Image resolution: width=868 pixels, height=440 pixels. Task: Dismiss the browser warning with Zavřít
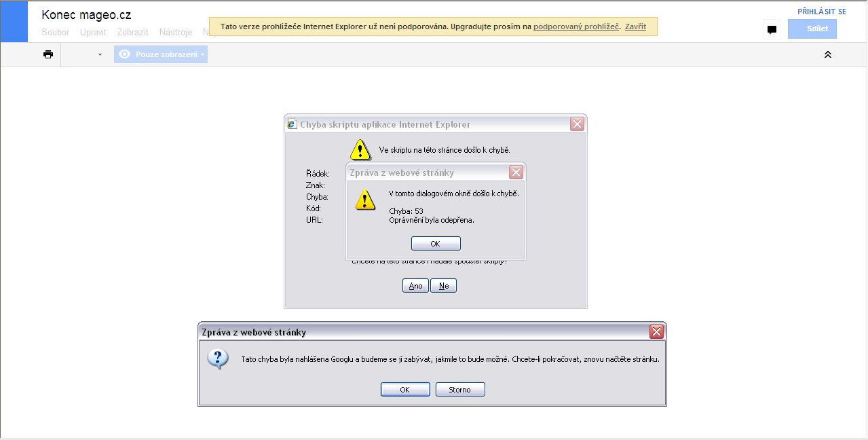pos(635,26)
